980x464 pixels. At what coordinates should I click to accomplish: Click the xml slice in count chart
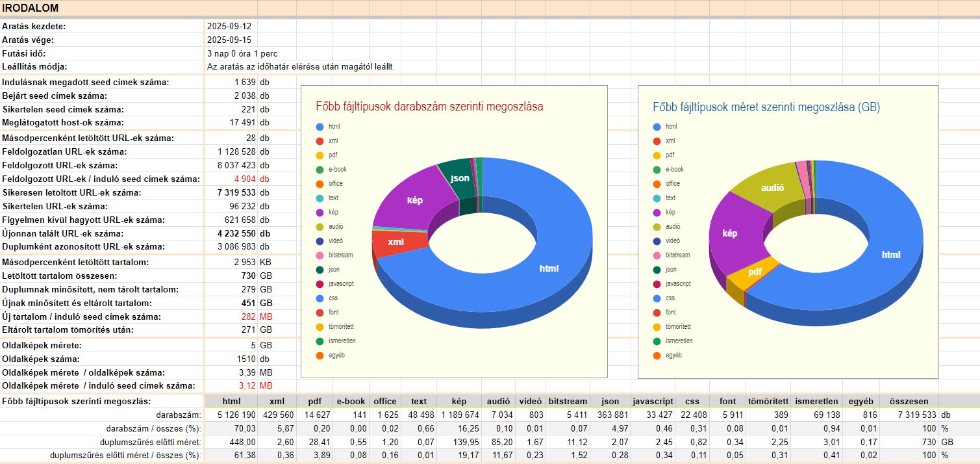(x=396, y=242)
